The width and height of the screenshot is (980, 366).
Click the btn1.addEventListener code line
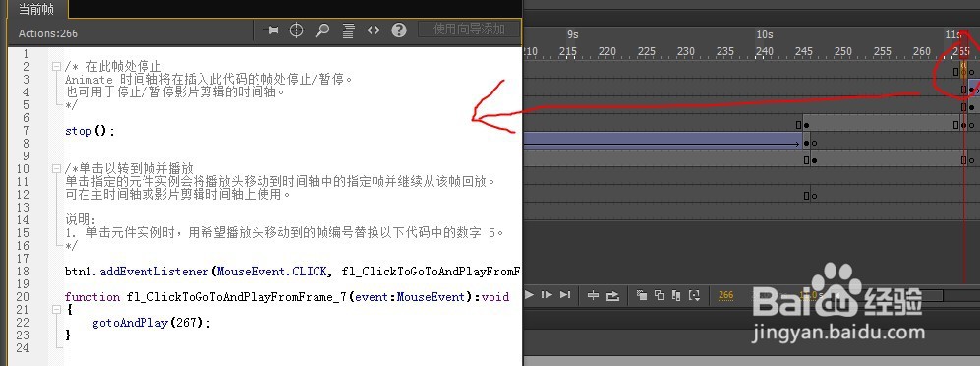click(x=293, y=272)
